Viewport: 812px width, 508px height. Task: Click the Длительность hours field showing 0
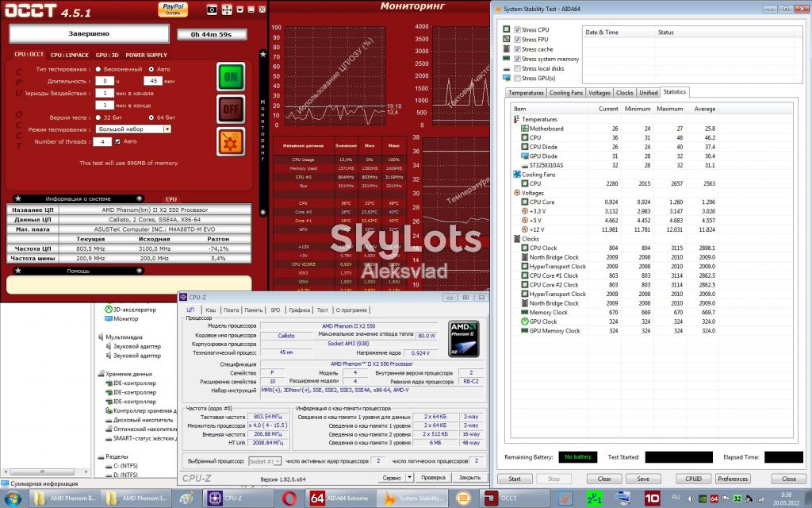[x=105, y=81]
